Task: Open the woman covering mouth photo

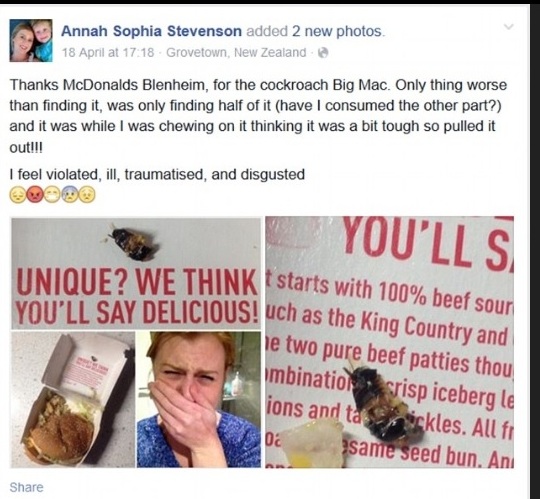Action: pyautogui.click(x=199, y=399)
